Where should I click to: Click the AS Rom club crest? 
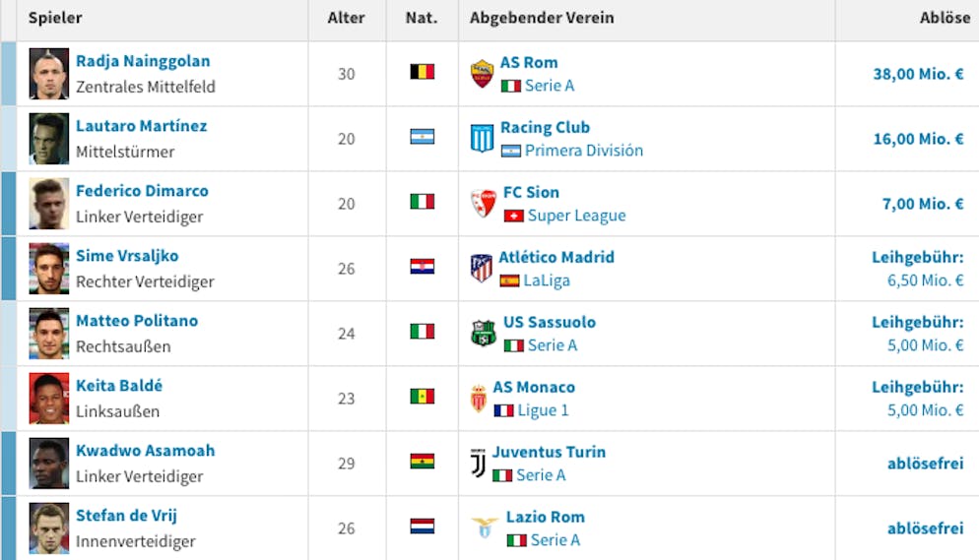point(482,74)
